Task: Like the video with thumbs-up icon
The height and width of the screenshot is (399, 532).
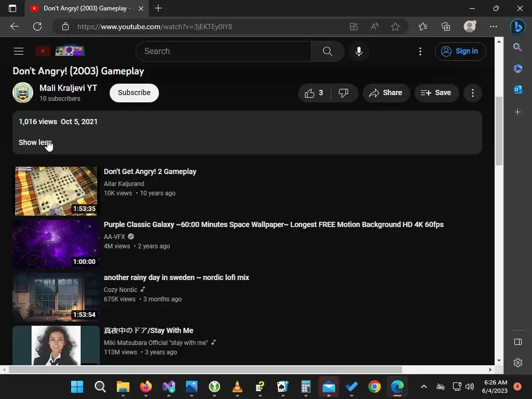Action: 314,93
